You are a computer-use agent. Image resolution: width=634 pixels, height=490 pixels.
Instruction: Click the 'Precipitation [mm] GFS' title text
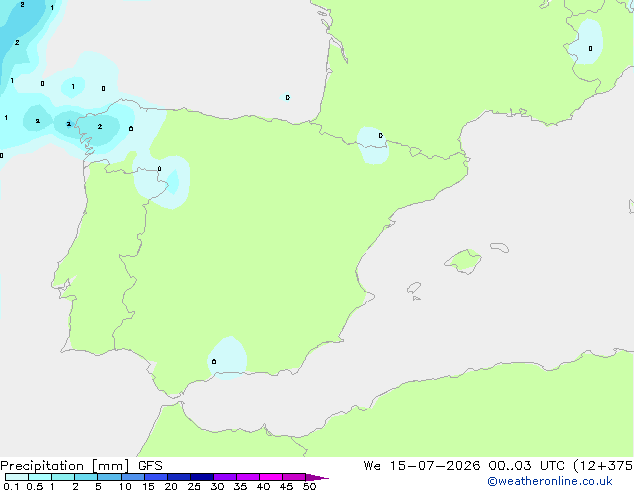[x=81, y=466]
